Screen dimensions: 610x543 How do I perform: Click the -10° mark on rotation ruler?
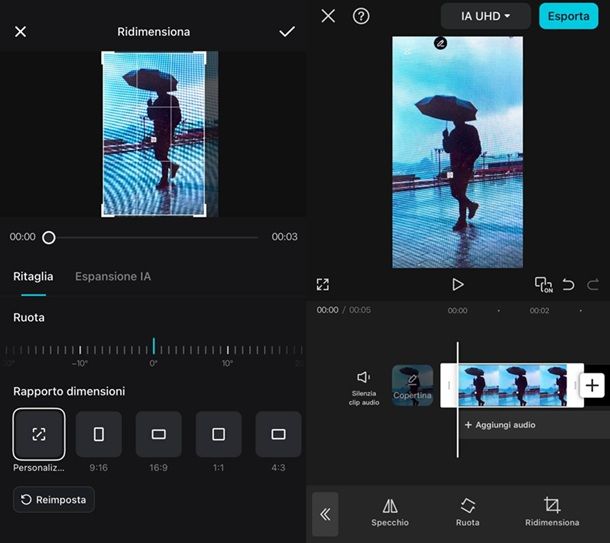point(80,350)
